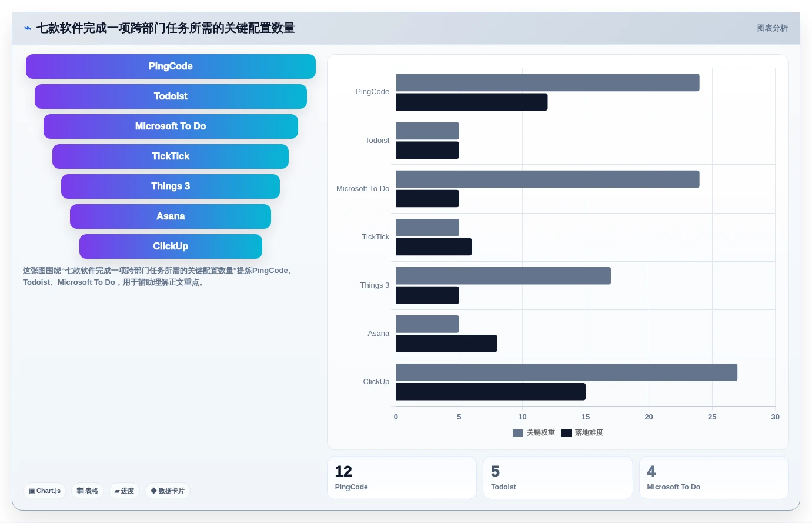Click PingCode's 关键权重 gray bar
812x523 pixels.
click(547, 82)
